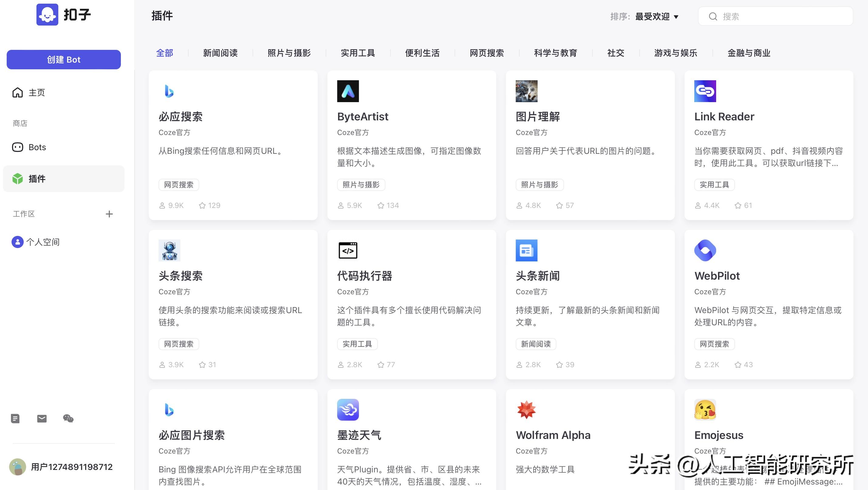Image resolution: width=868 pixels, height=490 pixels.
Task: Click the ByteArtist plugin icon
Action: [348, 91]
